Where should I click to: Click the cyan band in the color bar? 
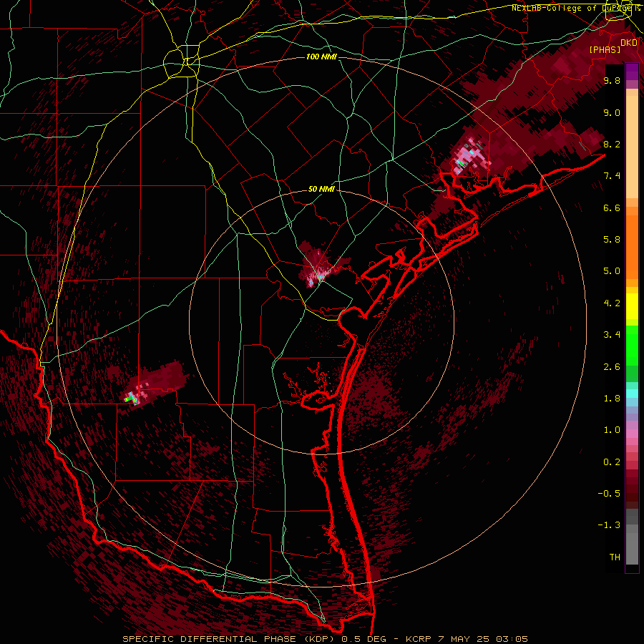click(632, 394)
